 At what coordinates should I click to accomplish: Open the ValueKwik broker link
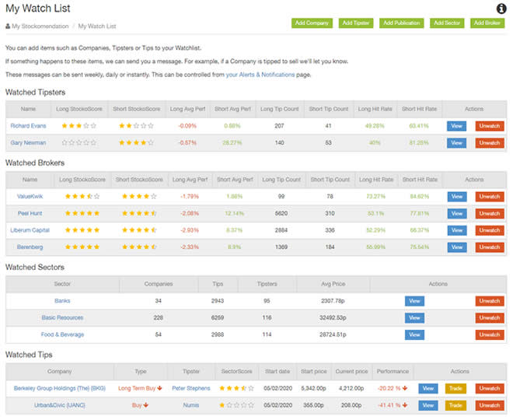[x=30, y=196]
